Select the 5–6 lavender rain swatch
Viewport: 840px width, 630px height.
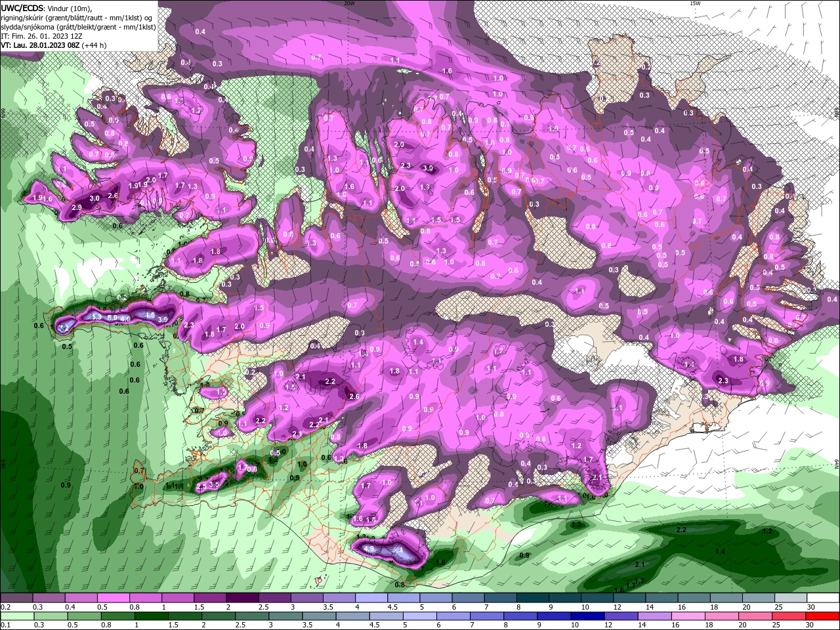click(x=420, y=616)
